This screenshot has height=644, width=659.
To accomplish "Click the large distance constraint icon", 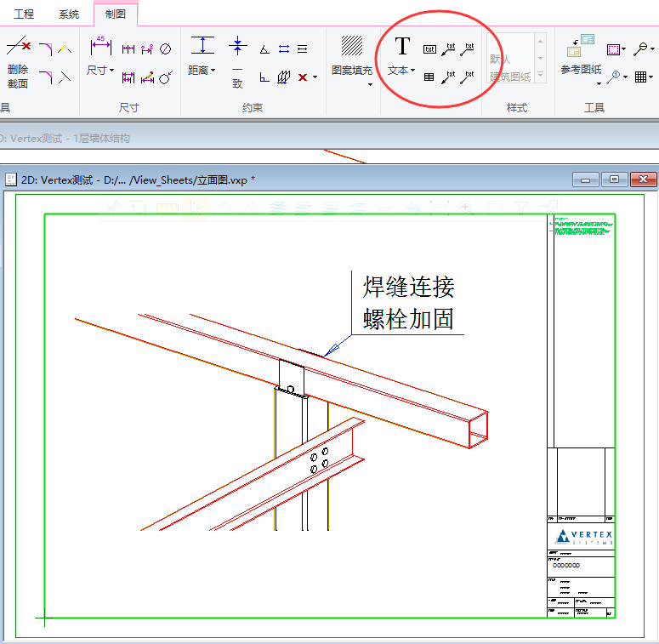I will pos(202,45).
